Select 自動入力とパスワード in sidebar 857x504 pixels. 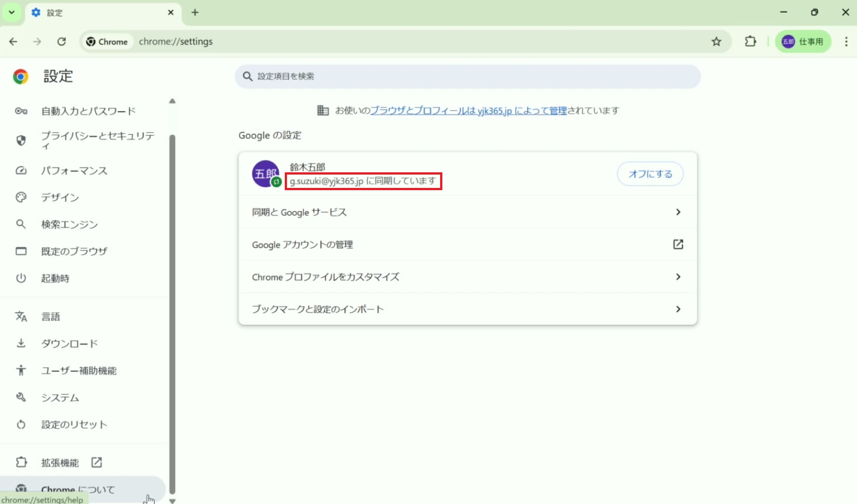[88, 111]
